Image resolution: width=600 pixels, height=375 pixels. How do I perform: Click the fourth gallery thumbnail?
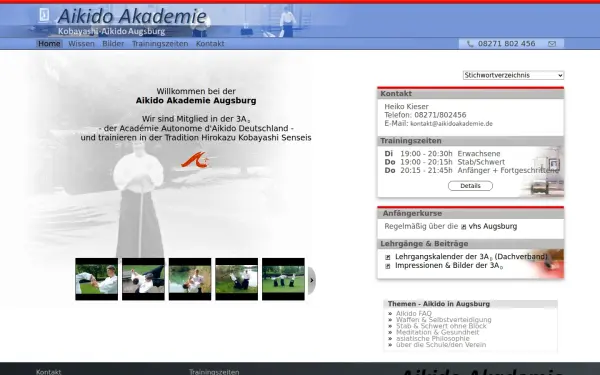click(236, 279)
